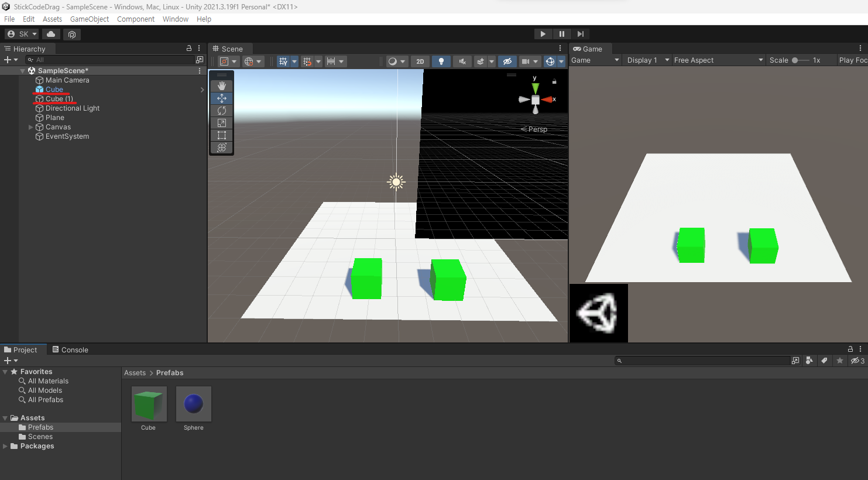
Task: Toggle hidden packages visibility count
Action: (x=857, y=361)
